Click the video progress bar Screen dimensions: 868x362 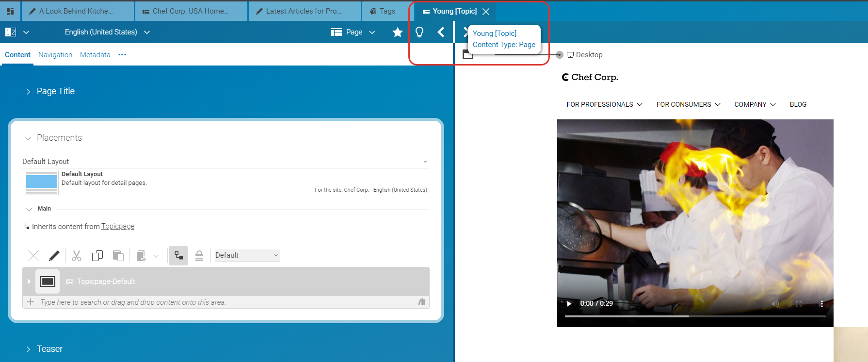coord(695,316)
